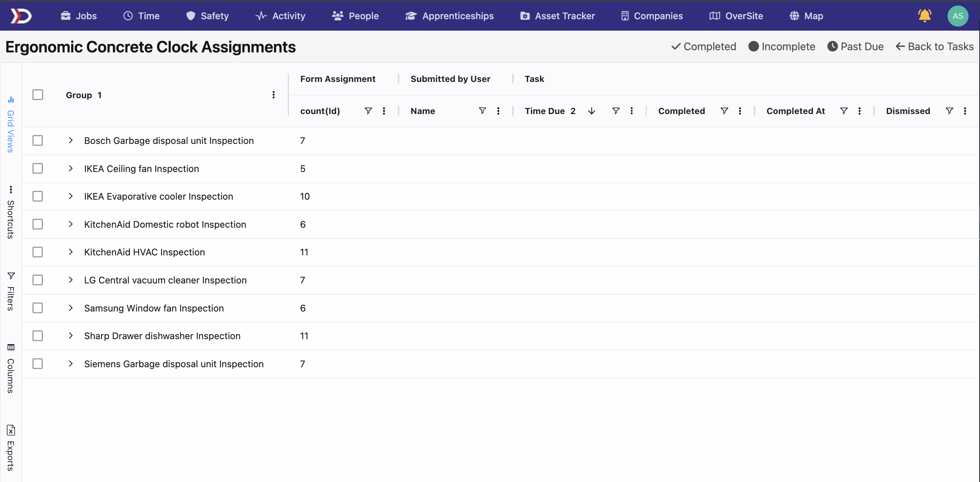This screenshot has height=482, width=980.
Task: Open Dismissed column options menu
Action: [x=965, y=111]
